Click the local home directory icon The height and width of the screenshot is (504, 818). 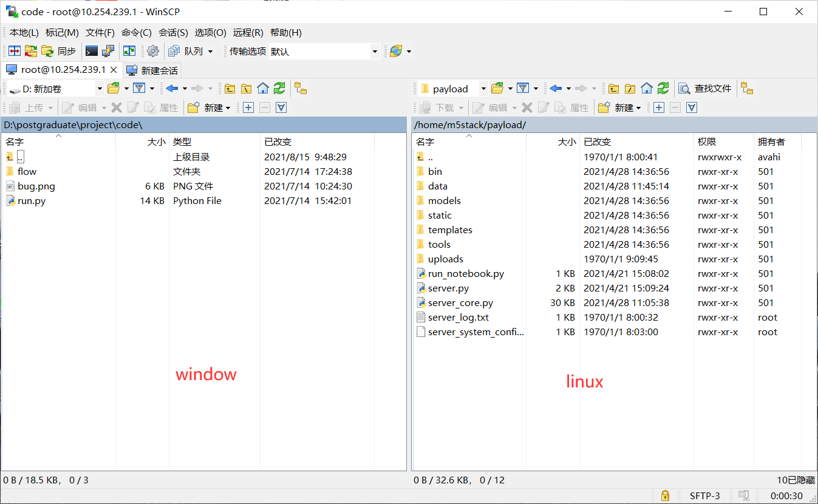pos(263,89)
